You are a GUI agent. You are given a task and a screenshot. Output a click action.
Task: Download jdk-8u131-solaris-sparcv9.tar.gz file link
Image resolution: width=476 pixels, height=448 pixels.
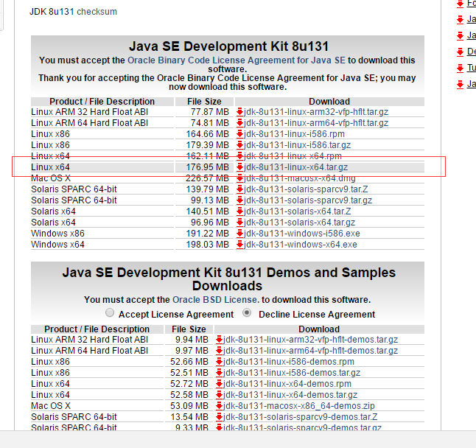[308, 200]
